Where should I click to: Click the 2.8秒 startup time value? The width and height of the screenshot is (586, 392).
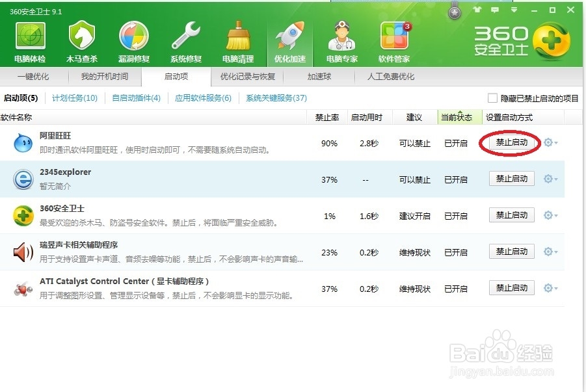tap(369, 144)
